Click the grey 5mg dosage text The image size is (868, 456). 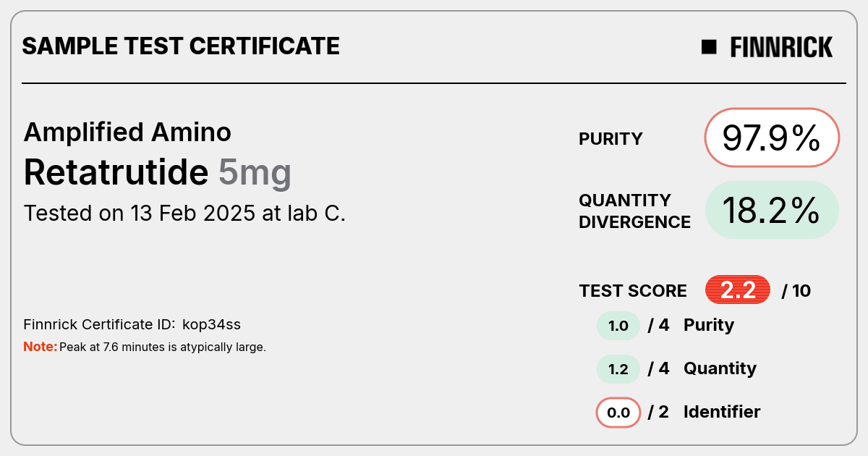255,173
